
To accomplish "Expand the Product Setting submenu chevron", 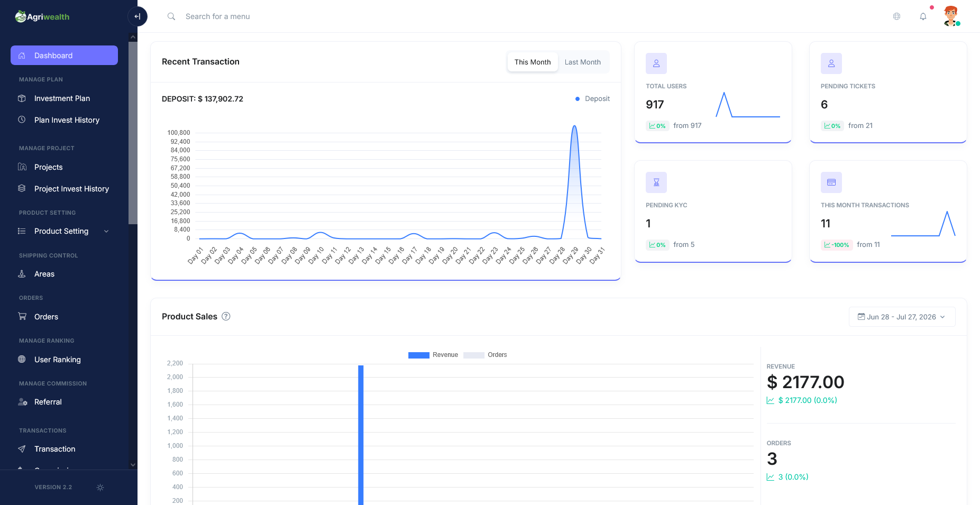I will coord(106,231).
